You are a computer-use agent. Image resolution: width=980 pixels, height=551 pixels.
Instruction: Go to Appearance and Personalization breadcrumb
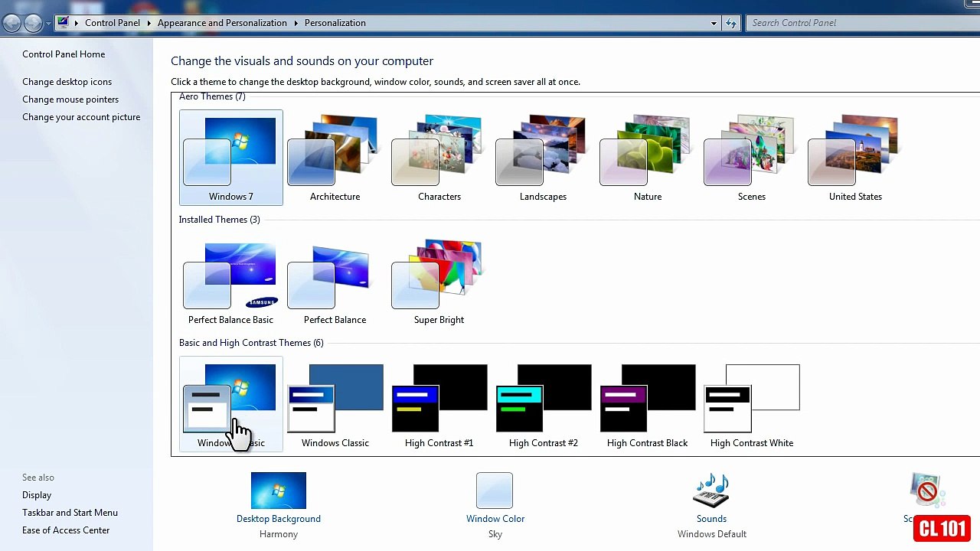coord(222,23)
